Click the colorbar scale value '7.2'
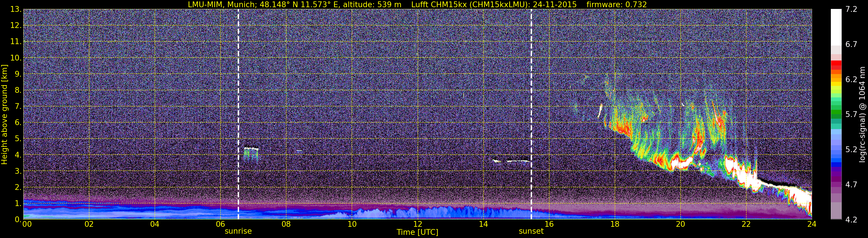The image size is (868, 238). (x=851, y=9)
